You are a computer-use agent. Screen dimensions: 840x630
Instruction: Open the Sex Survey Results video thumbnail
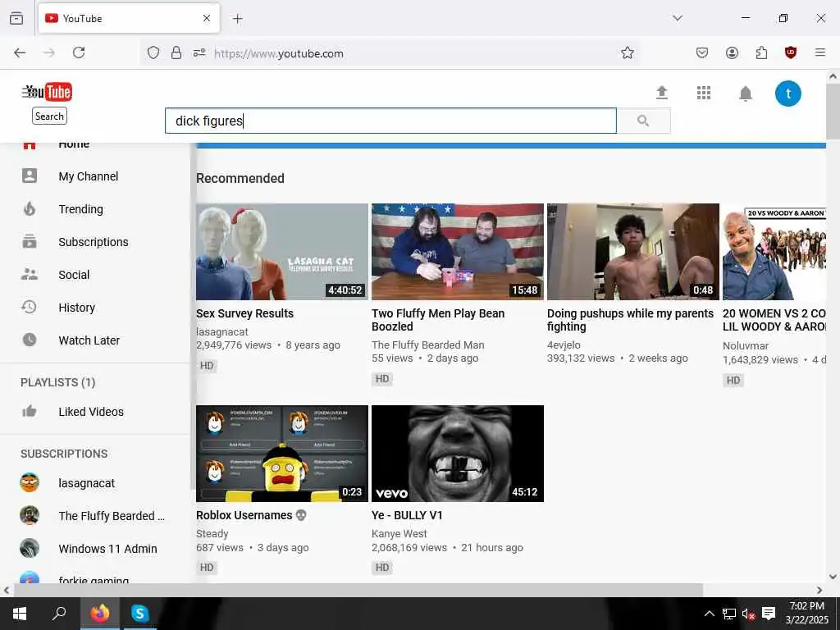(x=282, y=252)
